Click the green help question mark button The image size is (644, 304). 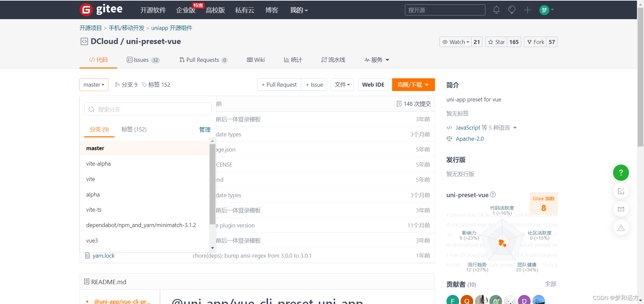pos(621,173)
